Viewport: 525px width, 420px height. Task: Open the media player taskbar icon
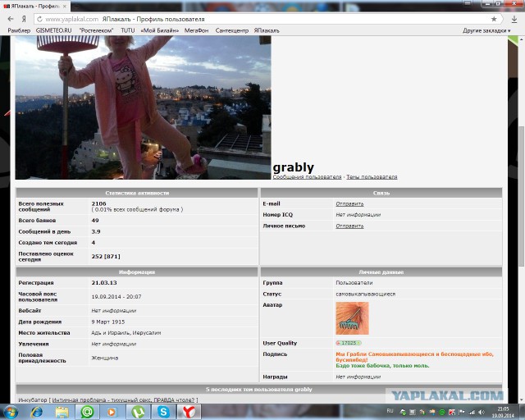pyautogui.click(x=112, y=412)
